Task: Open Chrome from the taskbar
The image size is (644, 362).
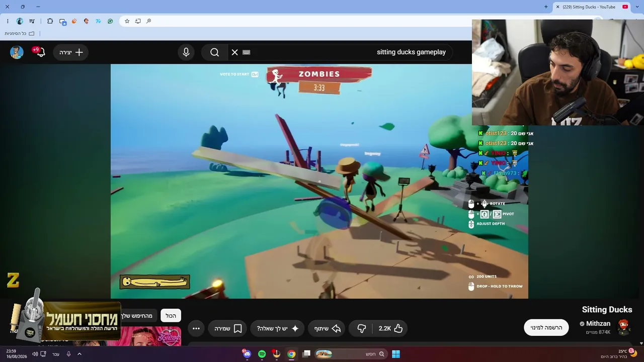Action: coord(291,354)
